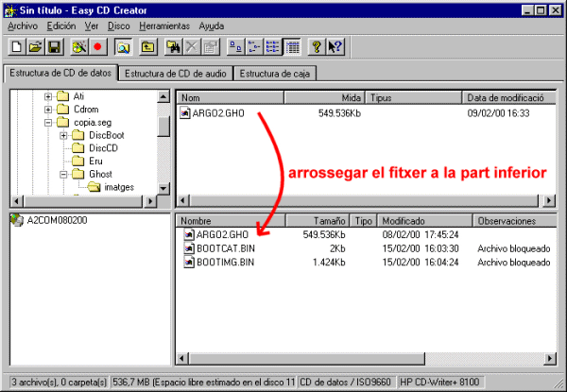This screenshot has width=567, height=392.
Task: Sort CD layout by Tipo column
Action: [364, 221]
